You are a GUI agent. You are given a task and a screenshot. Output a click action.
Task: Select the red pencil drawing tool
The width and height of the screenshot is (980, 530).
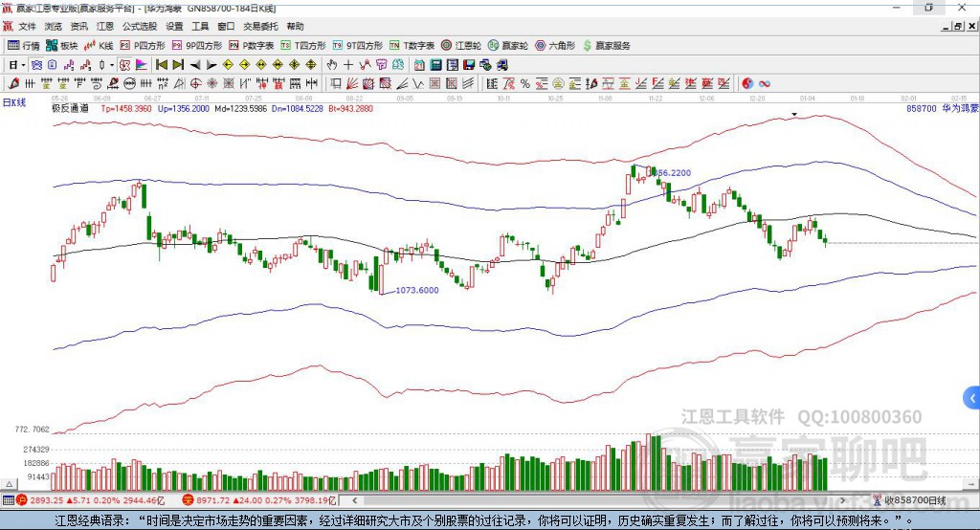(x=13, y=83)
